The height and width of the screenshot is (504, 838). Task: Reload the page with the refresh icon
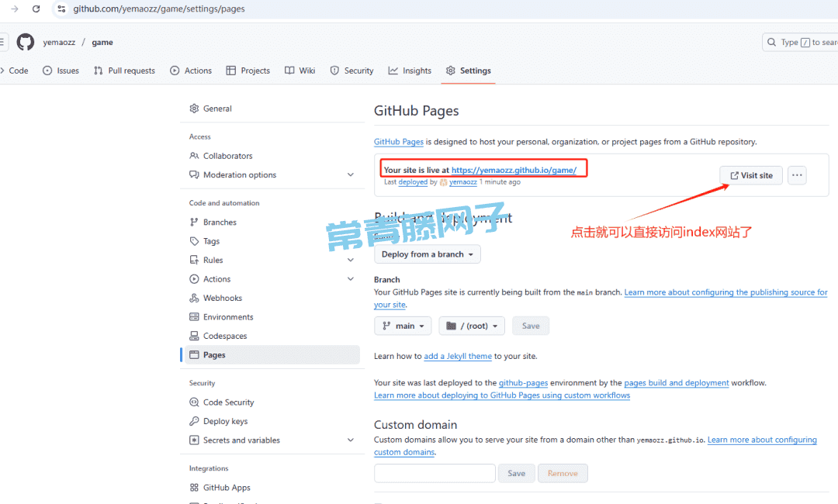(36, 9)
